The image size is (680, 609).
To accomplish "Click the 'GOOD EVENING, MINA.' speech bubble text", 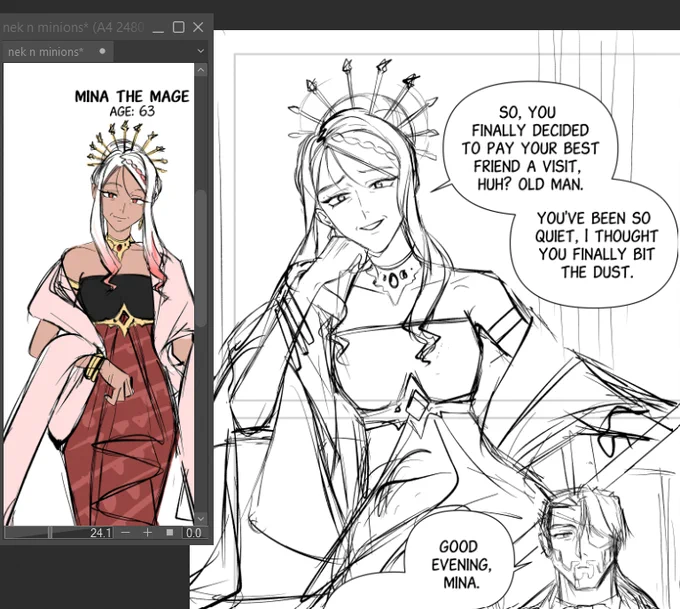I will pyautogui.click(x=461, y=564).
